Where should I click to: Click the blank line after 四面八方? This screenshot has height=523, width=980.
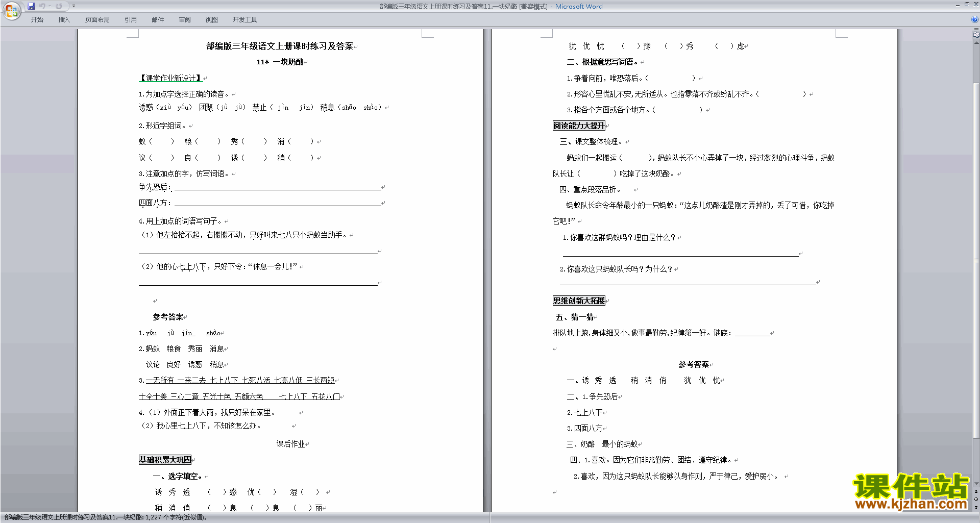[278, 204]
